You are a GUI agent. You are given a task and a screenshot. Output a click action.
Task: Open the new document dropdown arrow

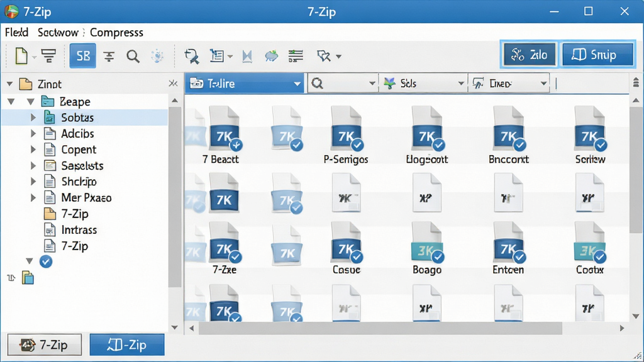point(34,57)
